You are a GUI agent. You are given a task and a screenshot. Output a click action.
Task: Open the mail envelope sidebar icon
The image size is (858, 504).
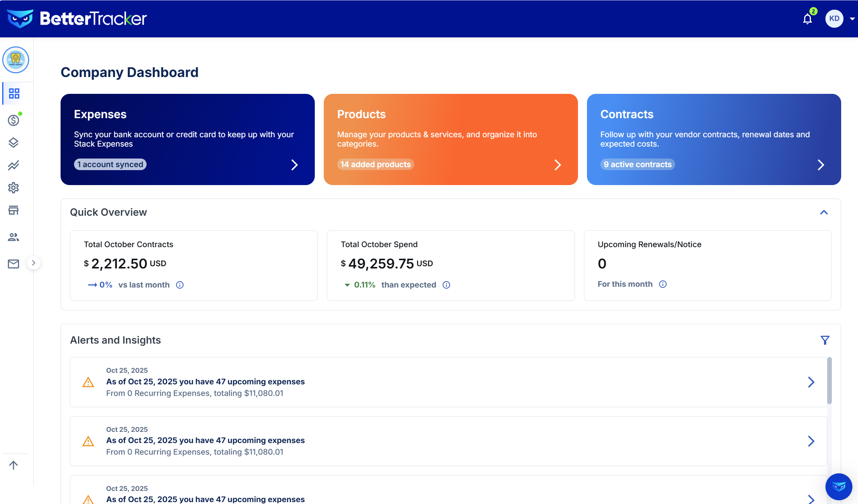click(13, 264)
